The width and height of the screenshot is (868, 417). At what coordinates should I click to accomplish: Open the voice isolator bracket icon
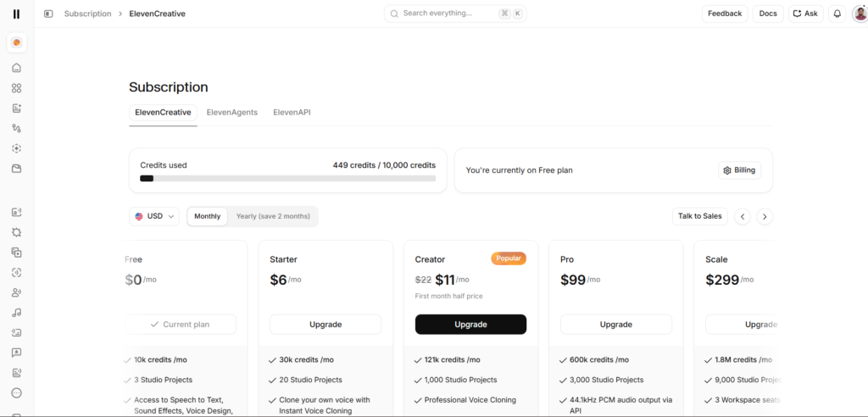pos(17,272)
